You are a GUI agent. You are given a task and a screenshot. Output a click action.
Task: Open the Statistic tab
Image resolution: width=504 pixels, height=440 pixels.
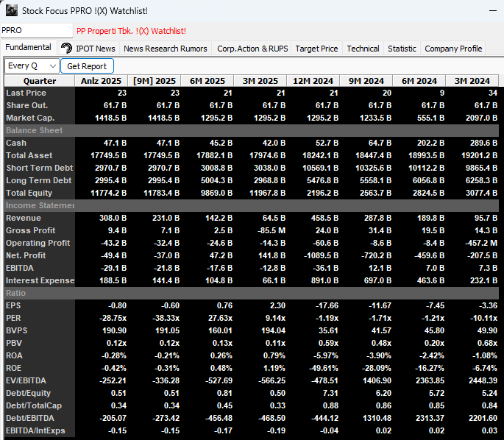402,49
